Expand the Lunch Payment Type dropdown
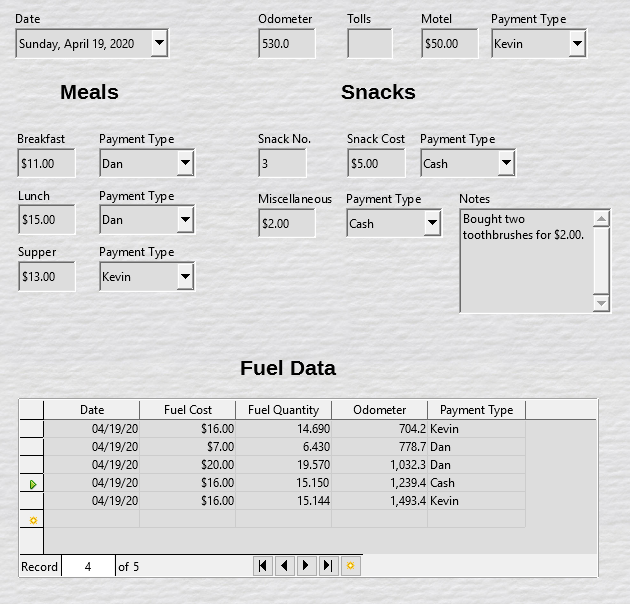The image size is (630, 604). point(185,219)
